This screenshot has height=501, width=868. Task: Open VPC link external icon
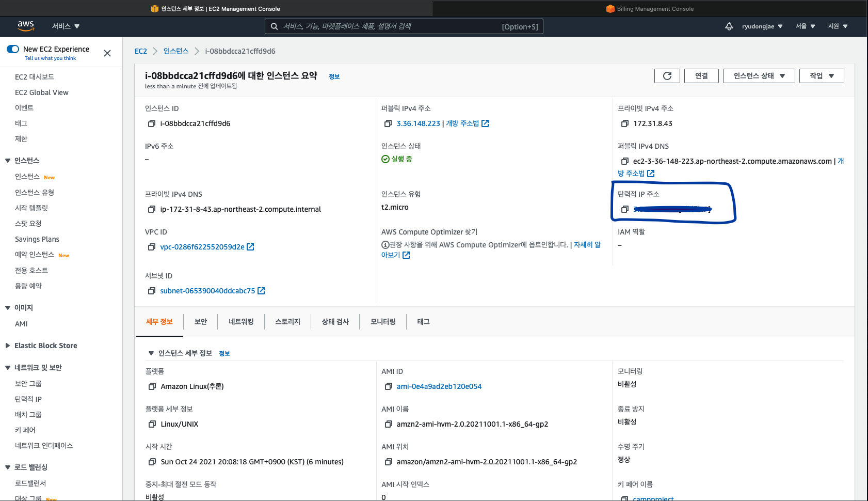[250, 247]
